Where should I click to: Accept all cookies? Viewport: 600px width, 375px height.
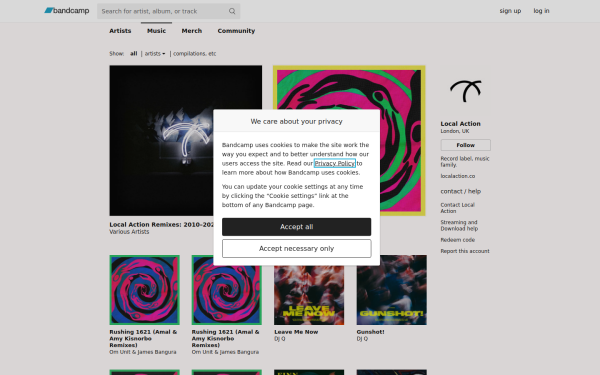(x=297, y=227)
